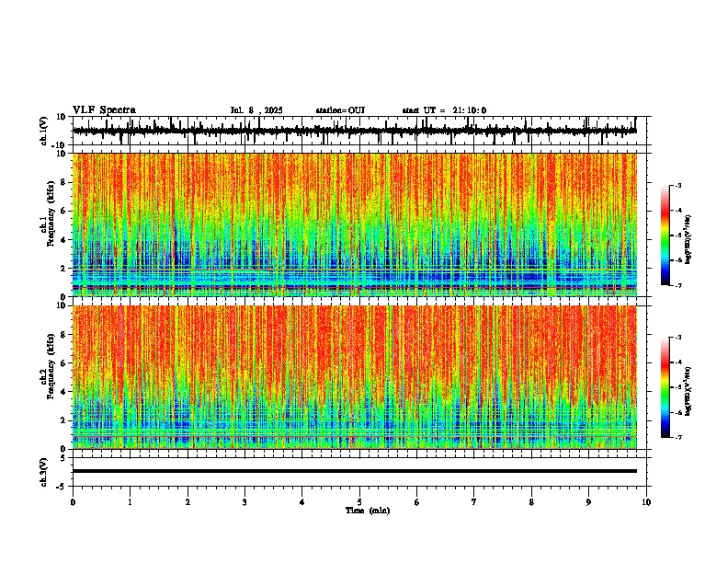Click the "ch.1(V)" waveform axis label

44,131
